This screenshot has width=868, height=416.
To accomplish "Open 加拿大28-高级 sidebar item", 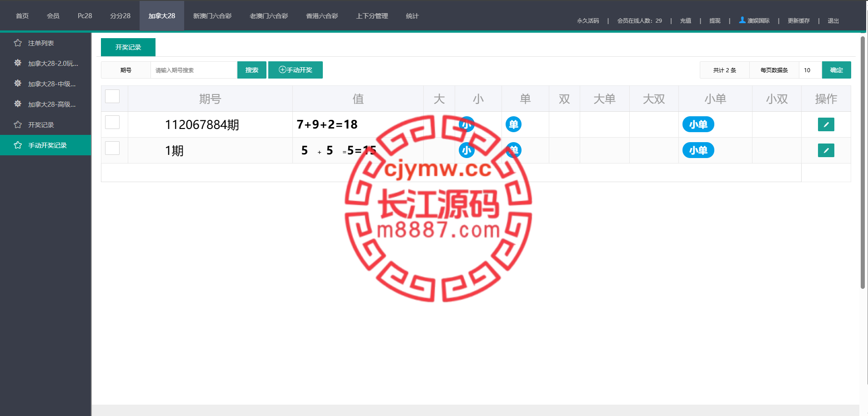I will pyautogui.click(x=45, y=104).
